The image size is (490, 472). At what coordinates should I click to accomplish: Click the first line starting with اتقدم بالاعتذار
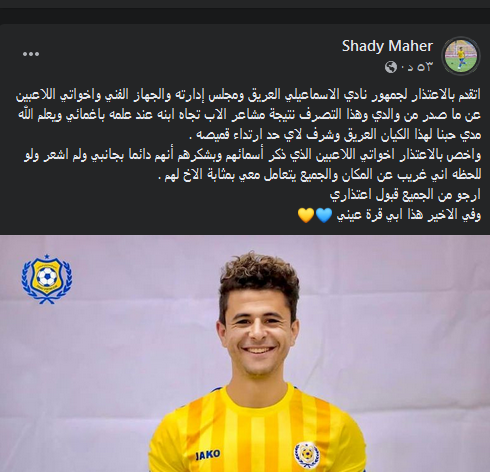(x=248, y=95)
